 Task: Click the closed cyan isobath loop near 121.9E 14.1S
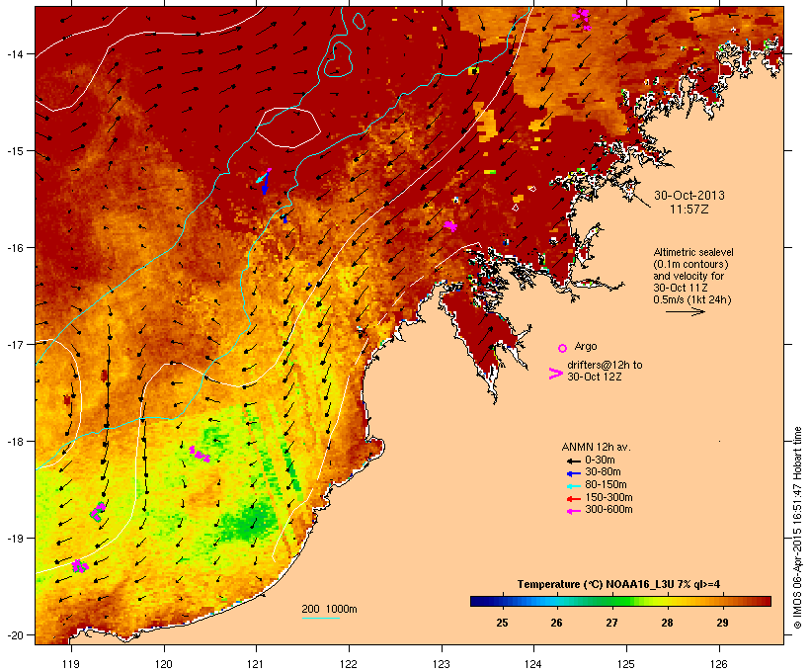(x=338, y=59)
